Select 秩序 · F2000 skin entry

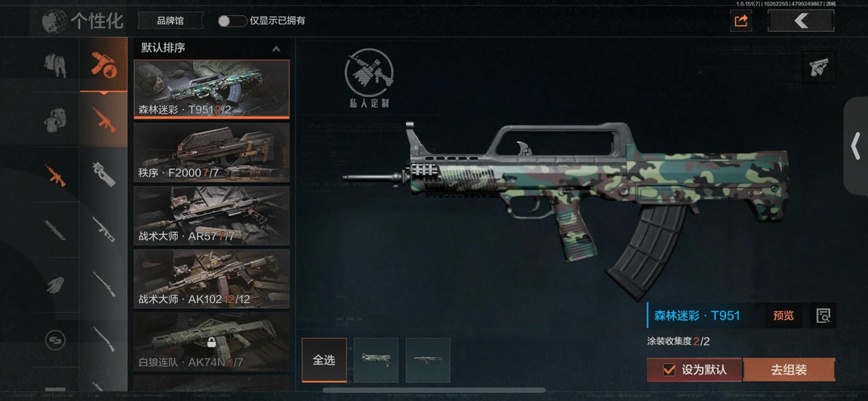point(211,153)
